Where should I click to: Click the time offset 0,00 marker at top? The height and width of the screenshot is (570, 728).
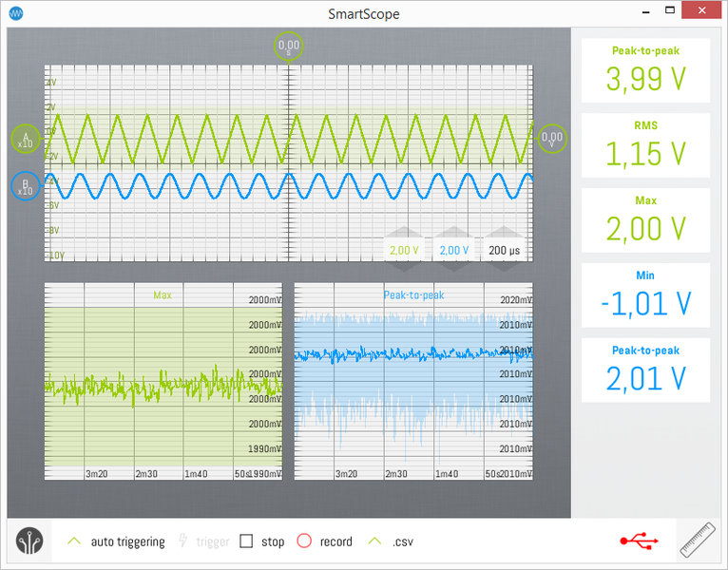click(289, 46)
